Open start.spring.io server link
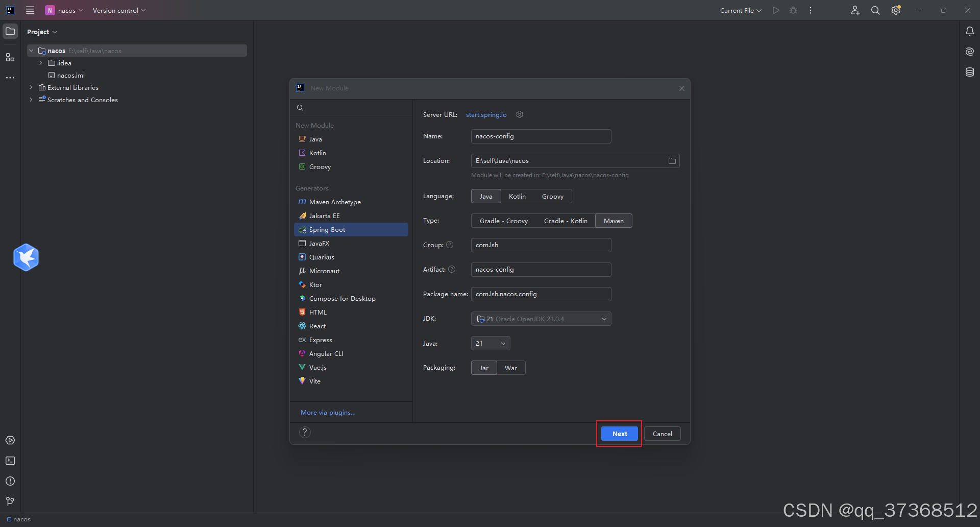 point(486,115)
